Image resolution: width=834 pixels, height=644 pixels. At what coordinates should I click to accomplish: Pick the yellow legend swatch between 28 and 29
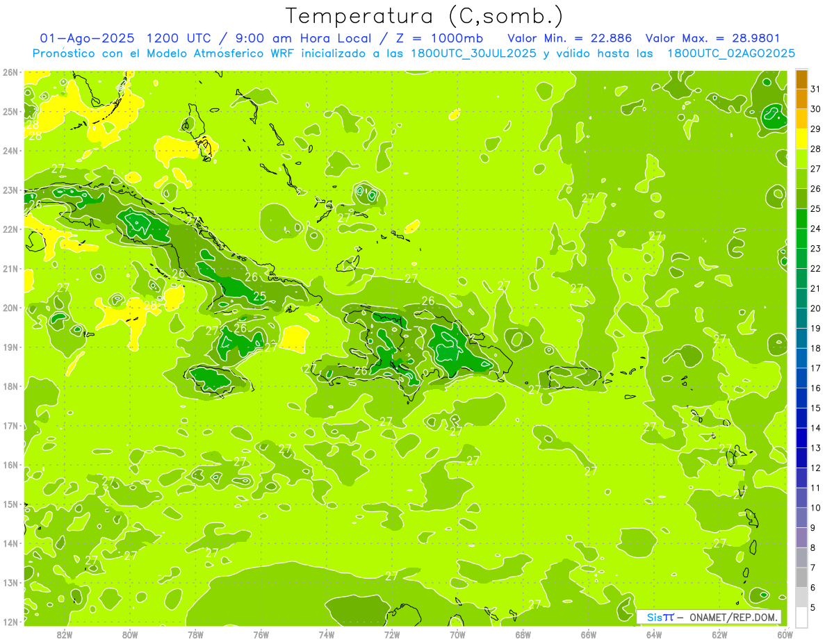tap(801, 139)
